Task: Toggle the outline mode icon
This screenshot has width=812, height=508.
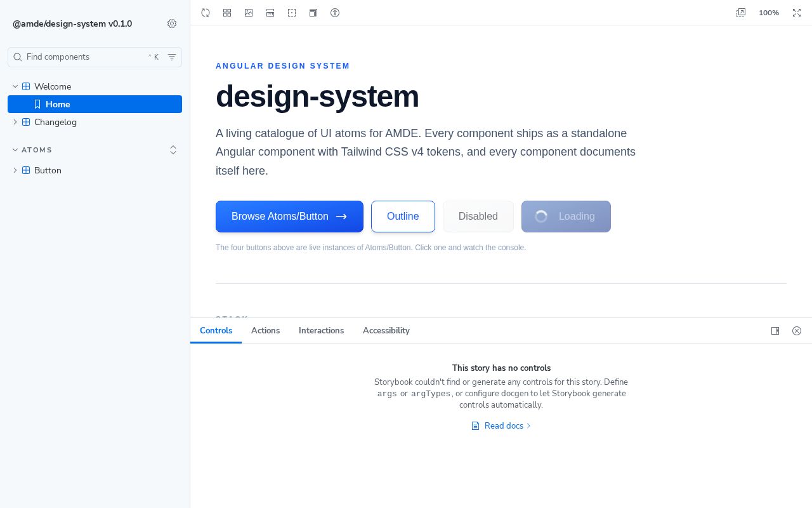Action: (292, 13)
